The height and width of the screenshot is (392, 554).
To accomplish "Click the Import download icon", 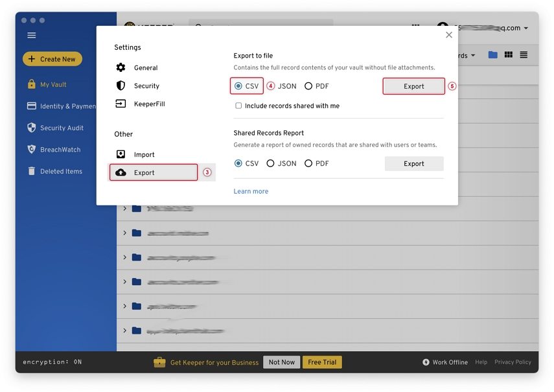I will pyautogui.click(x=121, y=154).
